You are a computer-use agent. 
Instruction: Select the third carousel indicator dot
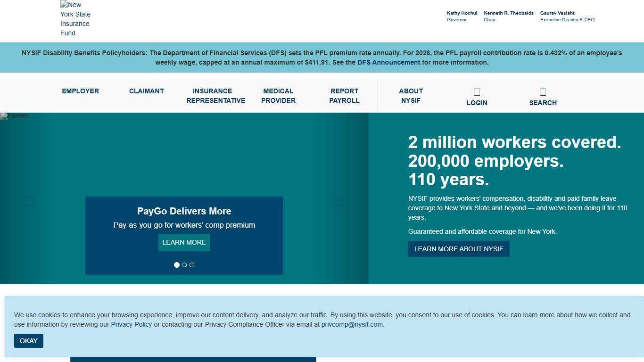(x=192, y=265)
